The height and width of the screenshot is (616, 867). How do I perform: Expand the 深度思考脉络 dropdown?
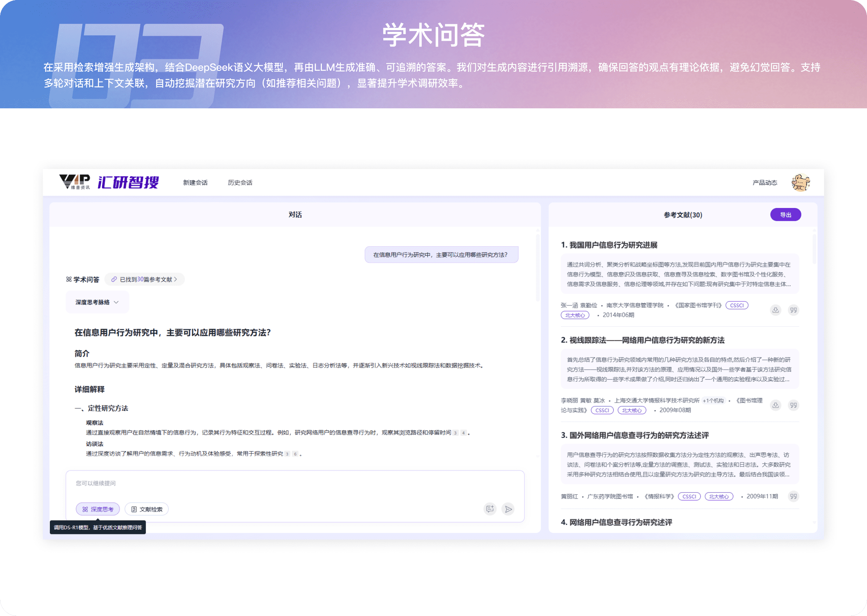click(97, 302)
